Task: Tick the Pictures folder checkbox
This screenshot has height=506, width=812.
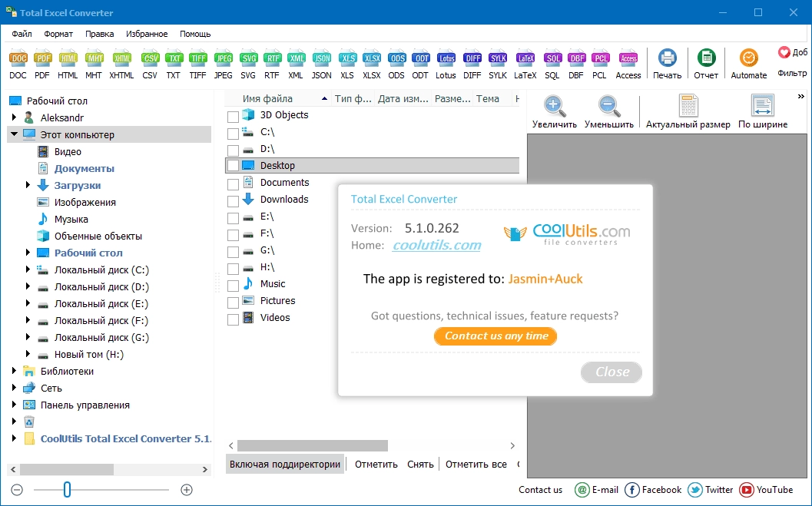Action: 233,303
